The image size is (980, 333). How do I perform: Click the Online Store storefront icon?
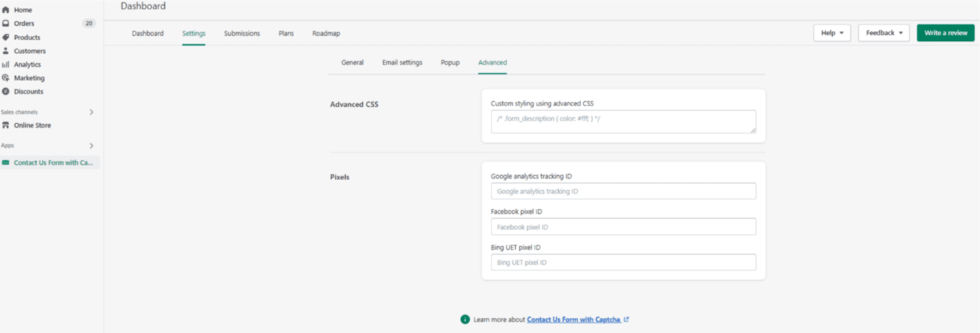[x=6, y=125]
